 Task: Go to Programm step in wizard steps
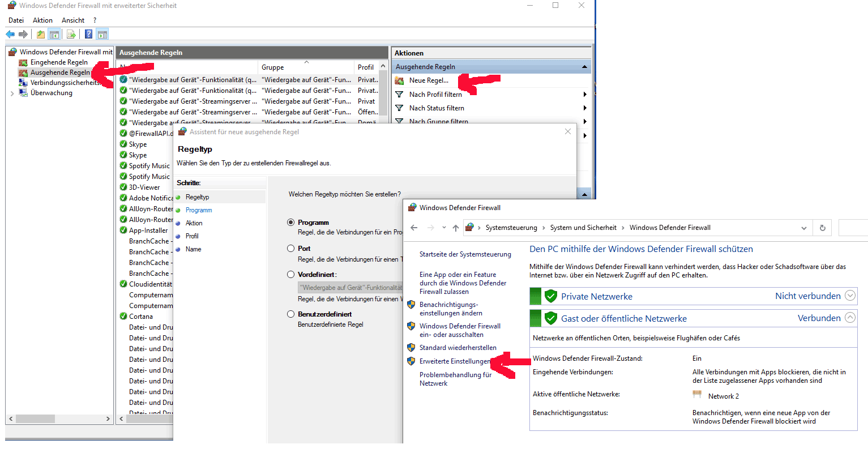pyautogui.click(x=199, y=210)
